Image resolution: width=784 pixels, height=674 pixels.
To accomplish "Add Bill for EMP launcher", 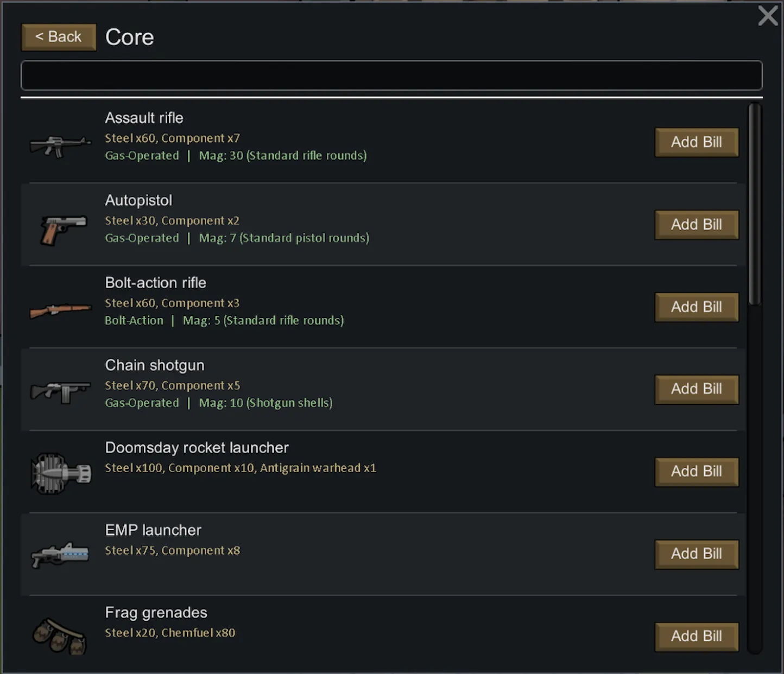I will (696, 554).
